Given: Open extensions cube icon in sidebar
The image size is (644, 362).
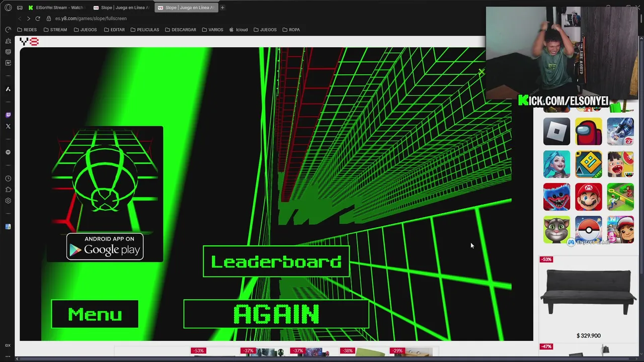Looking at the screenshot, I should click(8, 190).
